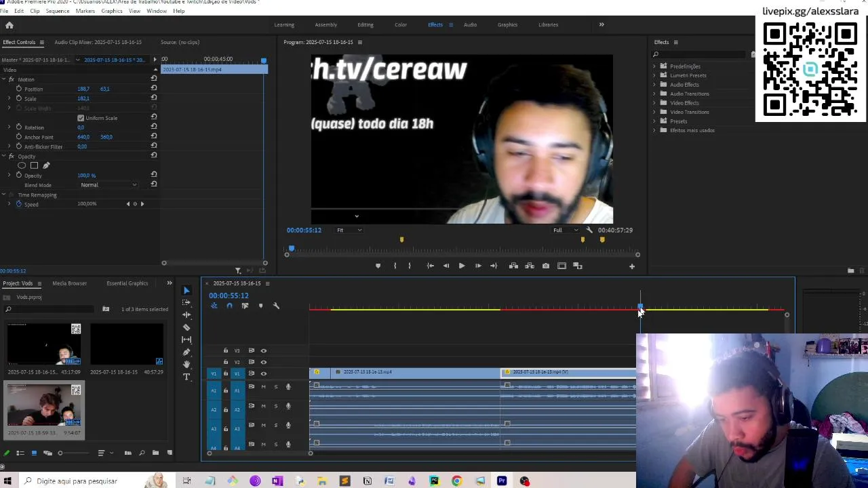Open Project panel tabs overflow chevrons
Screen dimensions: 868x488
tap(170, 283)
